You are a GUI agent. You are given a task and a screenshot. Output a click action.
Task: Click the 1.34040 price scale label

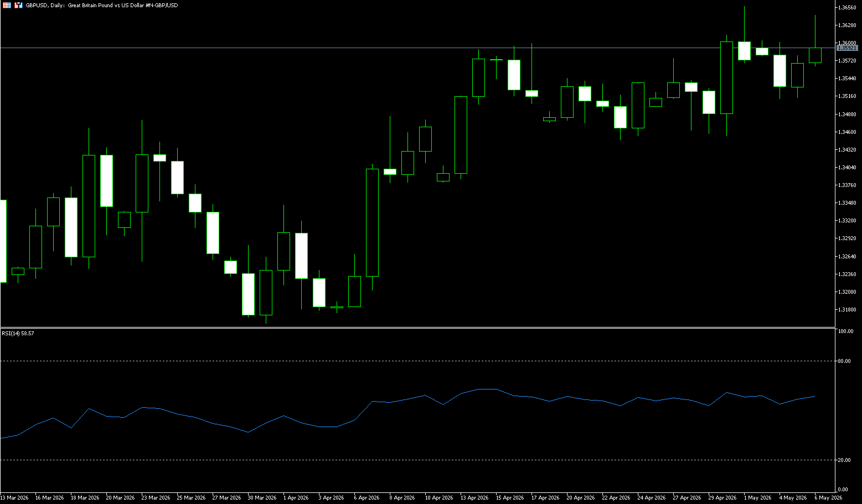click(x=848, y=167)
